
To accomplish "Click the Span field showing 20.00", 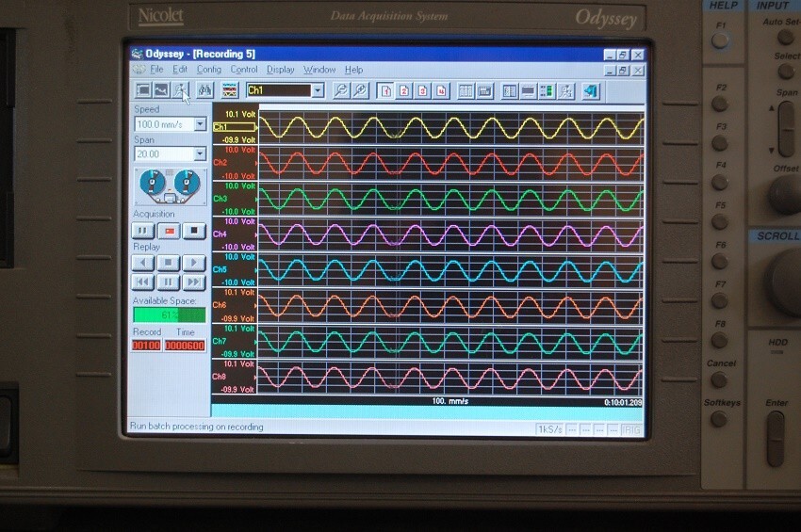I will [x=165, y=153].
